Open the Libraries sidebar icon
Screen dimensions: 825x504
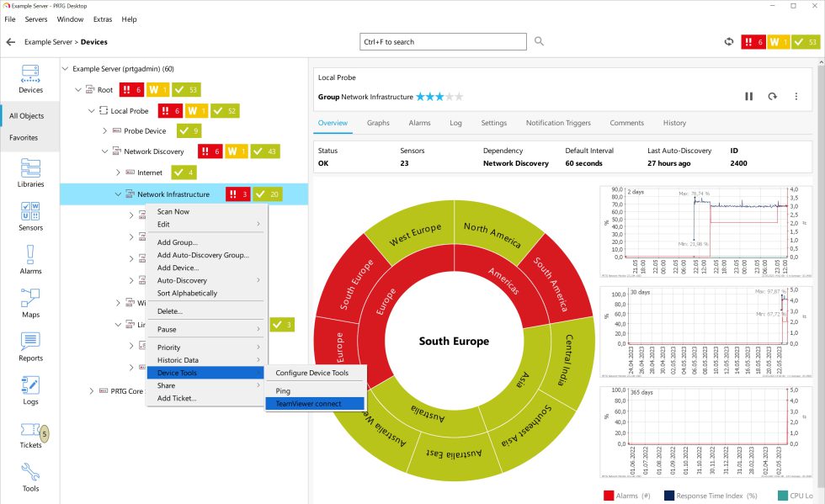(x=30, y=172)
